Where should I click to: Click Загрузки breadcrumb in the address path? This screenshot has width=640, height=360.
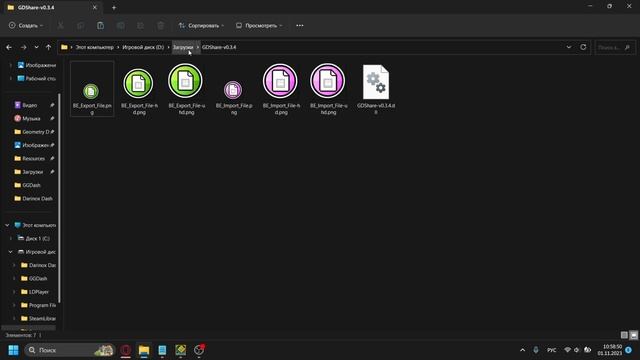[182, 47]
